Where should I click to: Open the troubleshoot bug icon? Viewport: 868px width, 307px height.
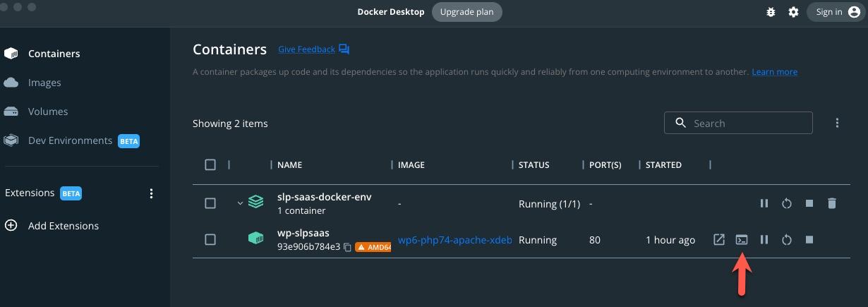coord(771,12)
